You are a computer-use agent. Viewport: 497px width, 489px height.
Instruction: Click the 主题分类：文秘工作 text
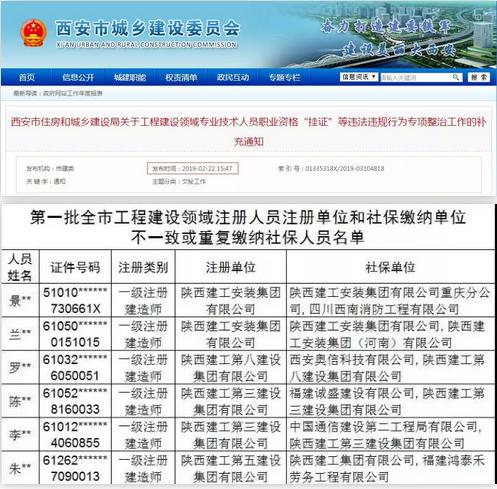pyautogui.click(x=179, y=181)
